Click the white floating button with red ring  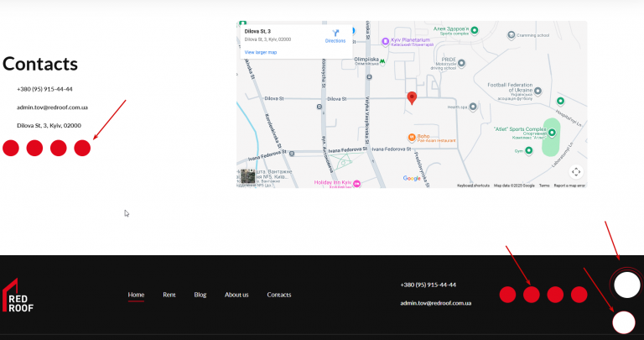point(627,285)
